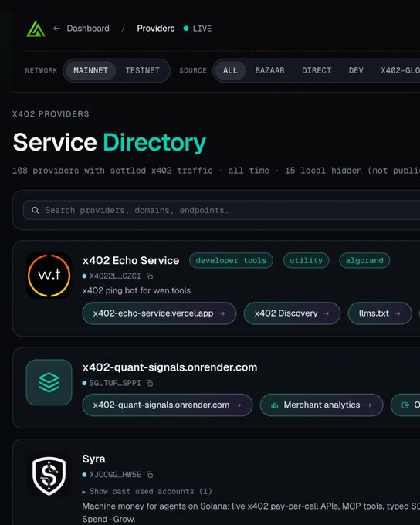Click the arrow in Merchant analytics pill
420x525 pixels.
369,405
